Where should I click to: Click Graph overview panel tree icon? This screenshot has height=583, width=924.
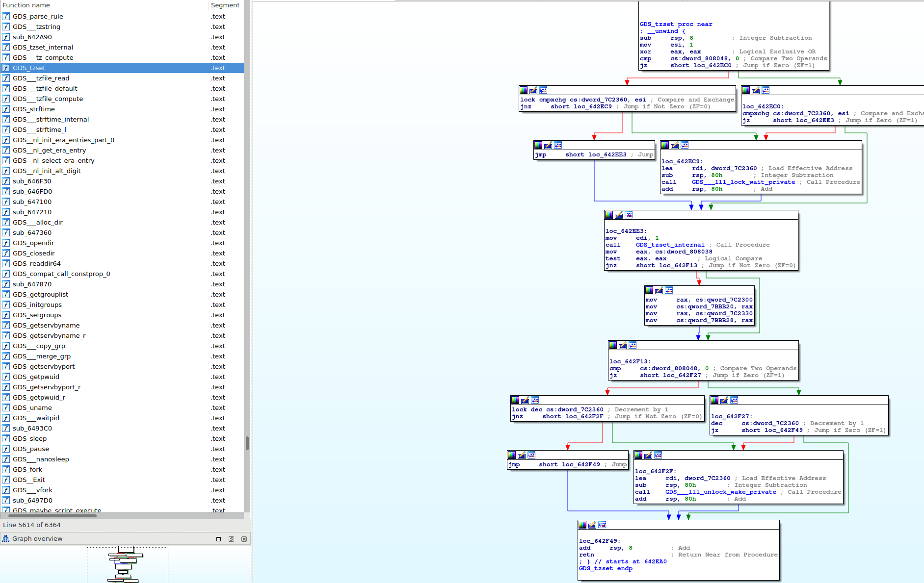click(6, 538)
